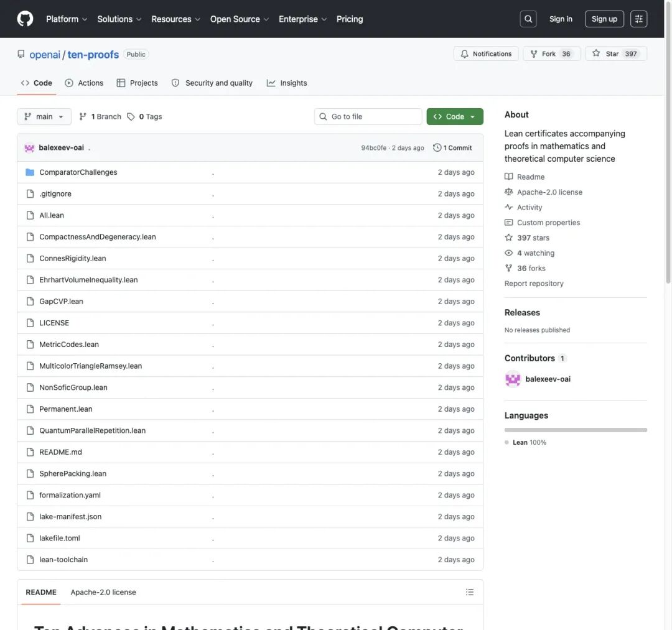Click the branch icon beside 1 Branch
Viewport: 672px width, 630px height.
[x=83, y=116]
